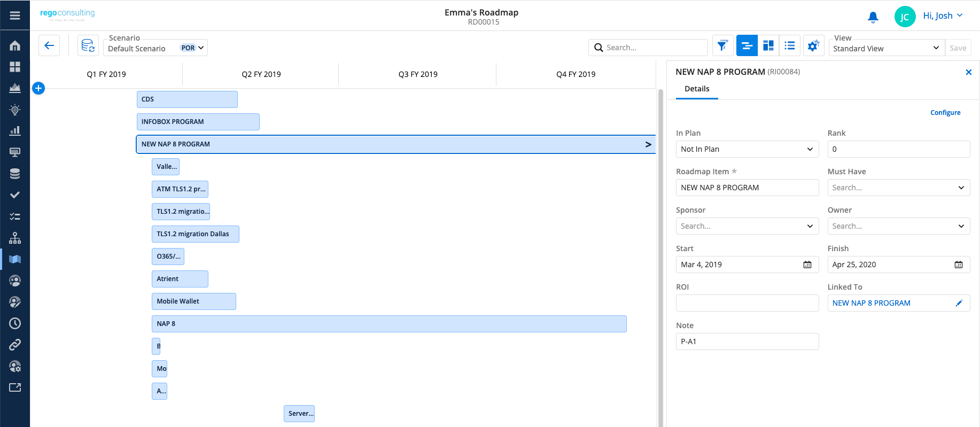Open the Finish date calendar picker
This screenshot has width=980, height=427.
tap(959, 265)
